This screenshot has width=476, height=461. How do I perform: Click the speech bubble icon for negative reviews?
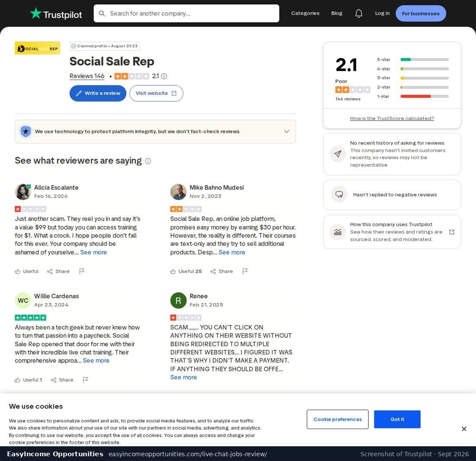tap(339, 194)
